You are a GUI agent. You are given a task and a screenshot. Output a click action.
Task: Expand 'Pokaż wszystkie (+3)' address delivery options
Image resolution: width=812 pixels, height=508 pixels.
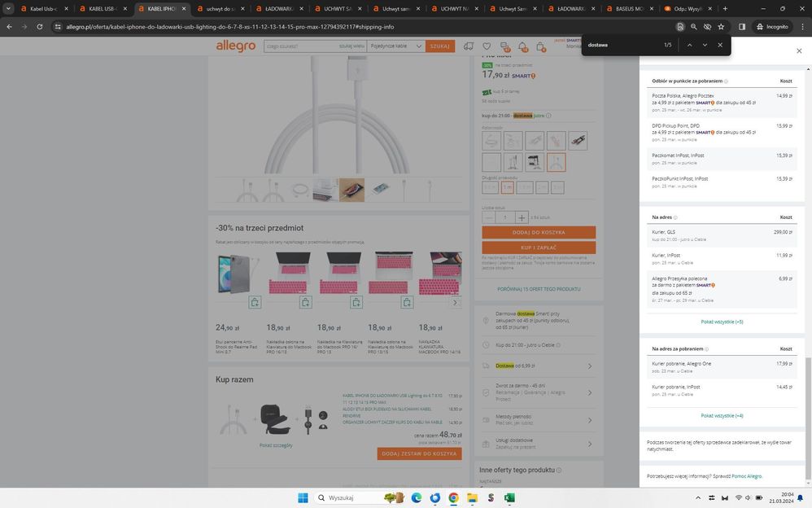722,322
